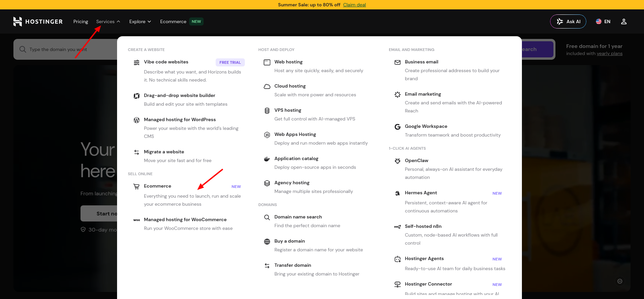
Task: Click the Ecommerce shopping cart icon
Action: click(x=137, y=187)
